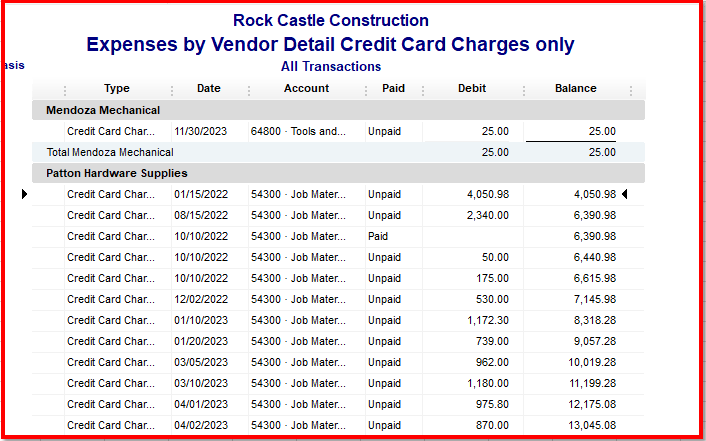Screen dimensions: 706x441
Task: Select the 1,180.00 debit amount
Action: point(488,383)
